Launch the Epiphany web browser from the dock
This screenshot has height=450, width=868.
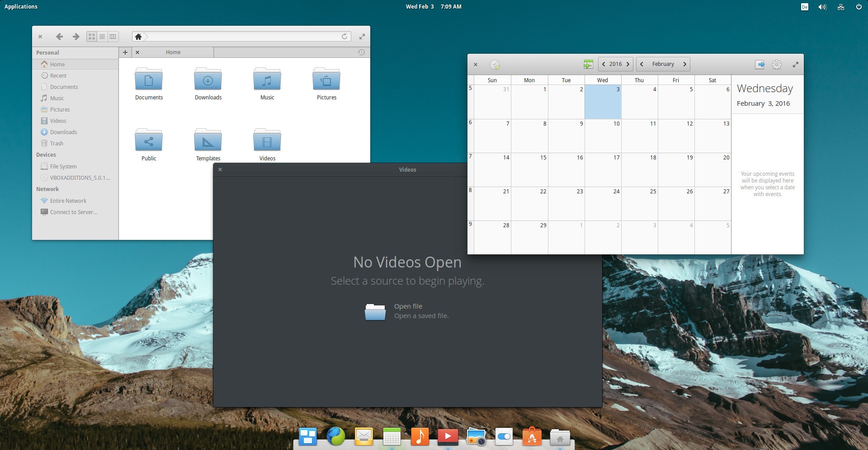(335, 436)
